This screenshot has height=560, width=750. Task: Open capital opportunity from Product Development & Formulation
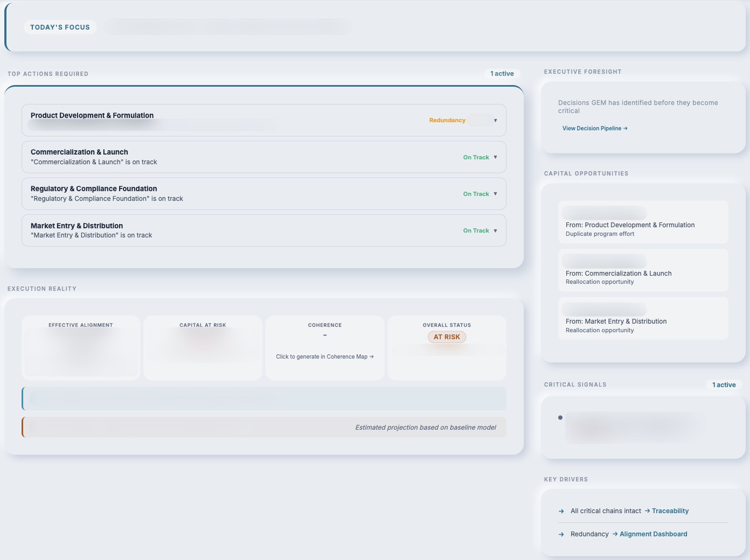tap(643, 222)
